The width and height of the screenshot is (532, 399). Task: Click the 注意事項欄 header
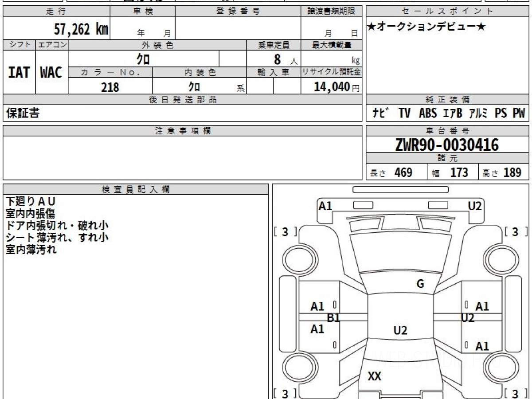(x=183, y=131)
